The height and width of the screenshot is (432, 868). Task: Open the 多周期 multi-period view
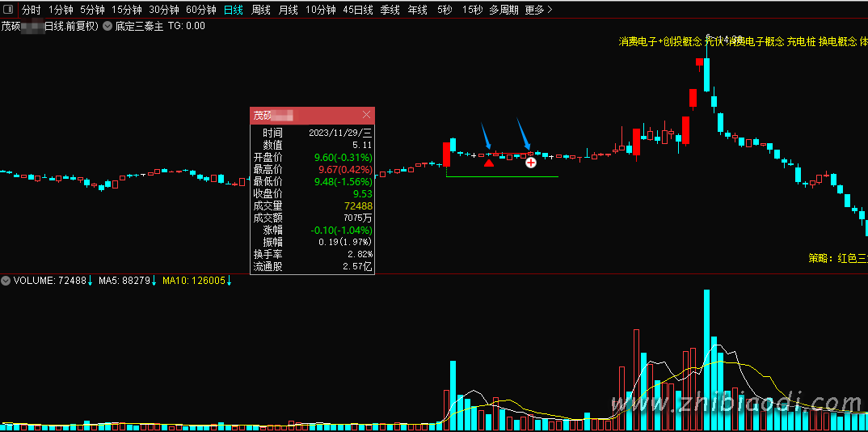tap(504, 10)
